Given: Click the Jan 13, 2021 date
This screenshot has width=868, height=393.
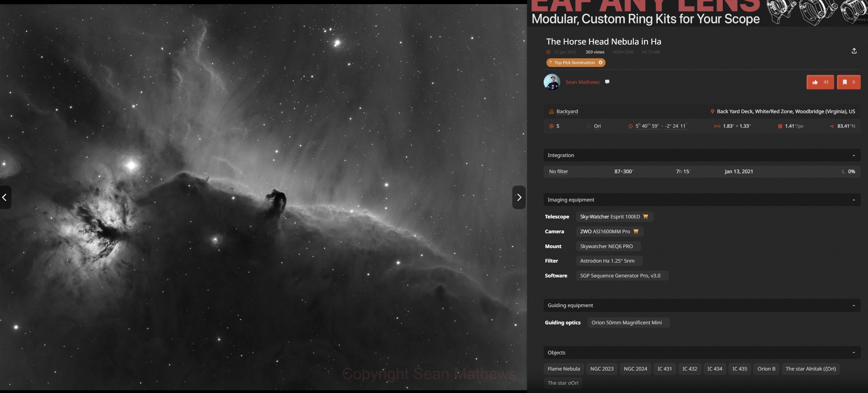Looking at the screenshot, I should coord(738,171).
